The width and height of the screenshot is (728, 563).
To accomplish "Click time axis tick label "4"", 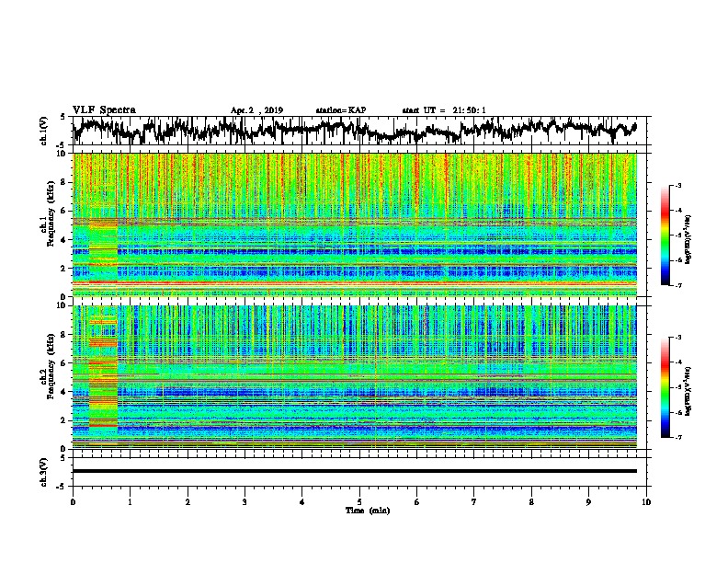I will click(302, 501).
